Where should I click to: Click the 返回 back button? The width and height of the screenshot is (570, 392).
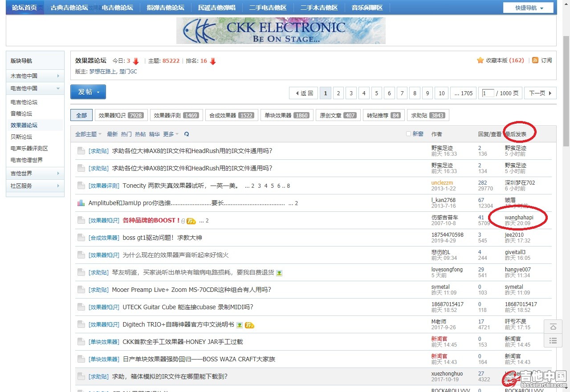point(303,93)
